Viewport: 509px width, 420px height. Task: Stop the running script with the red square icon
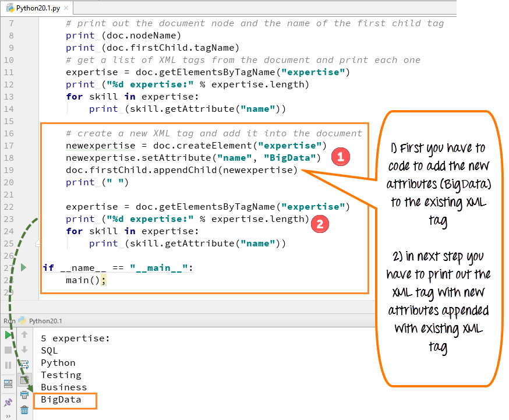[x=8, y=350]
